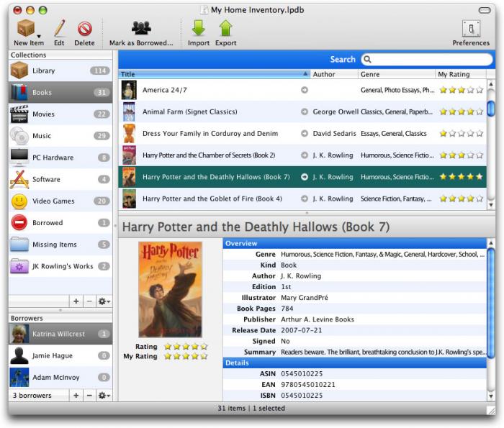The width and height of the screenshot is (504, 428).
Task: Sort by the Genre column header
Action: [396, 74]
